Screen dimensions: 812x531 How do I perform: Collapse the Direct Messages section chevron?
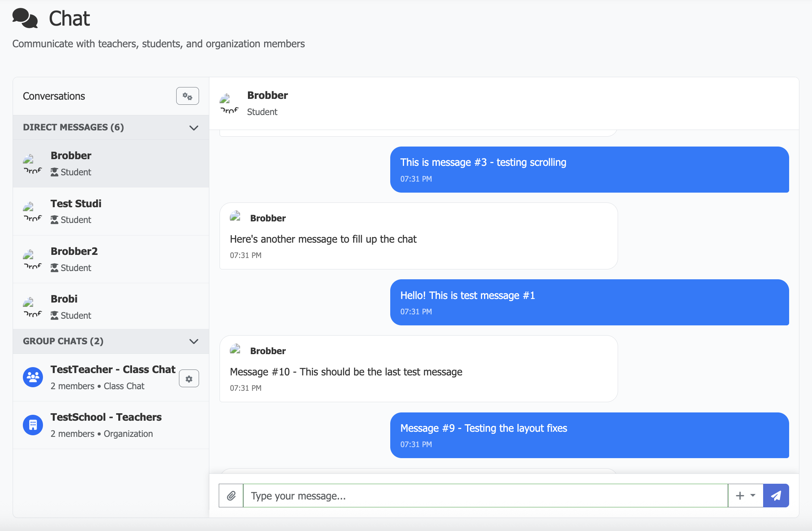pyautogui.click(x=194, y=128)
